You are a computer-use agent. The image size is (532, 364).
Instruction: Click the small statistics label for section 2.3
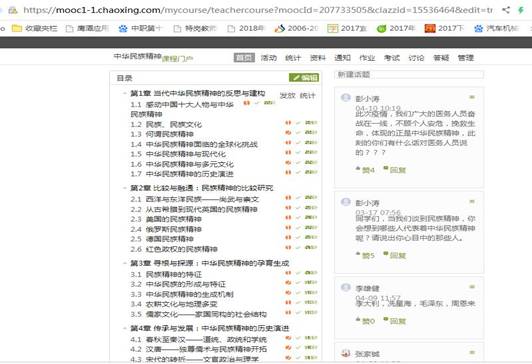[x=311, y=217]
